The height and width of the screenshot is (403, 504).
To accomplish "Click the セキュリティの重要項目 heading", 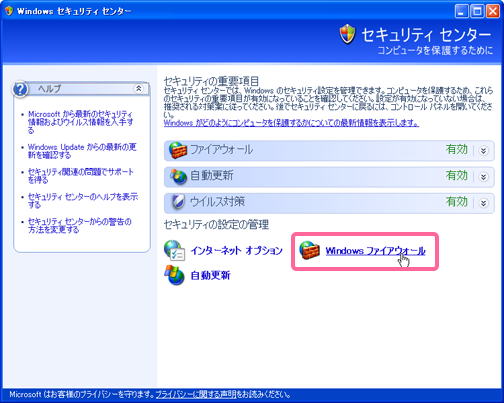I will coord(211,81).
